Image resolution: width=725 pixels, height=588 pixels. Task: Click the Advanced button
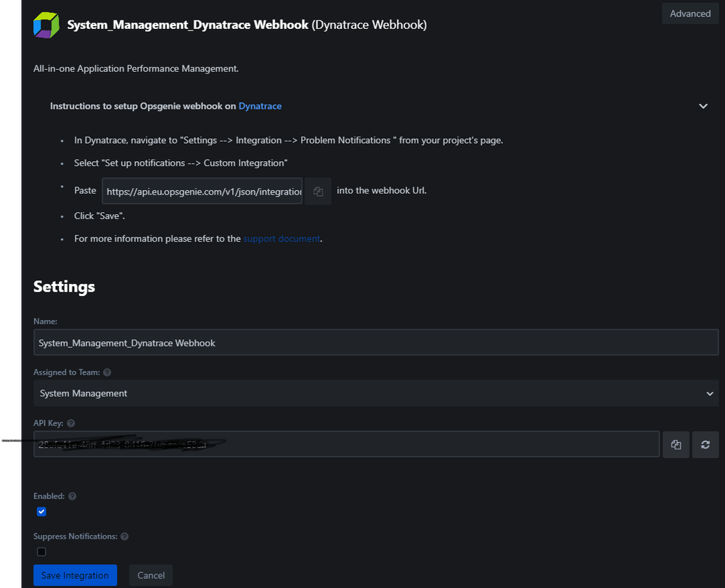[690, 13]
